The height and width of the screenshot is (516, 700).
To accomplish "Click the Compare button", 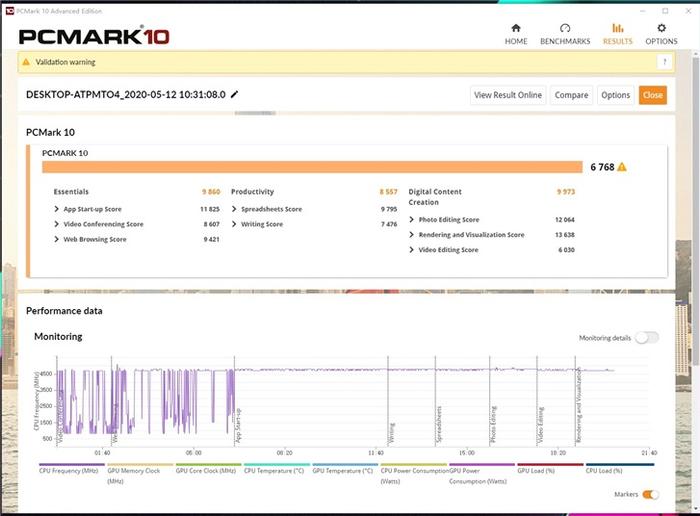I will 571,95.
